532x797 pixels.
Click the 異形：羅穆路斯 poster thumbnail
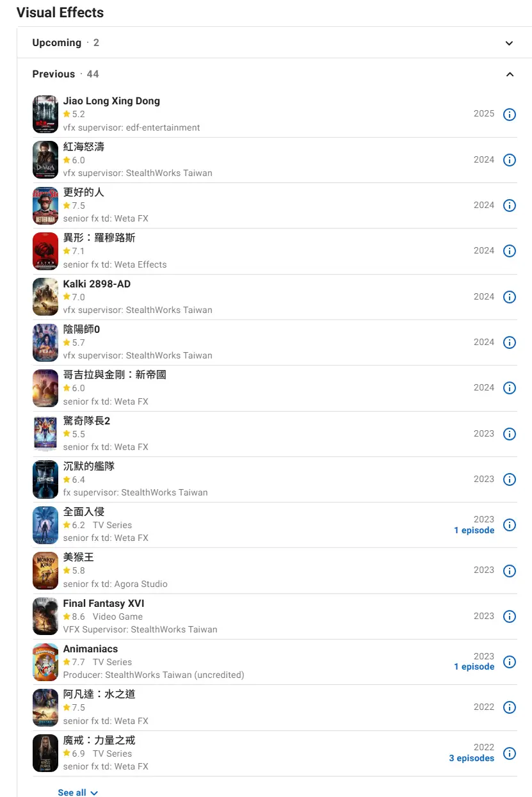point(45,252)
